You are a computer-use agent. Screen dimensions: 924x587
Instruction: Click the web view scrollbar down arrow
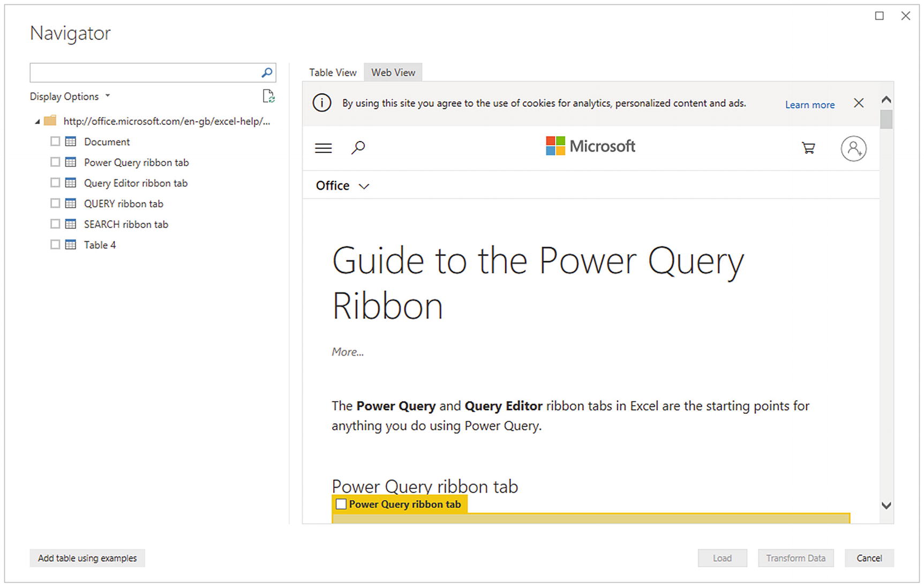(x=887, y=505)
